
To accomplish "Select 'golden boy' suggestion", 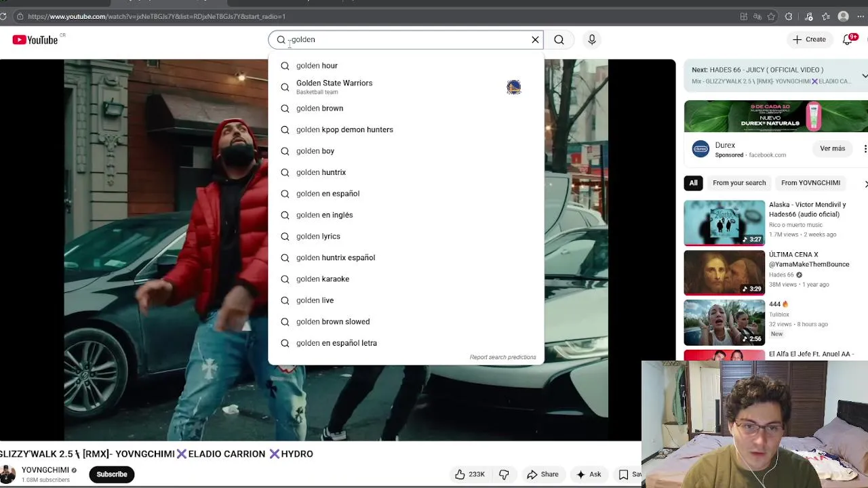I will [406, 151].
